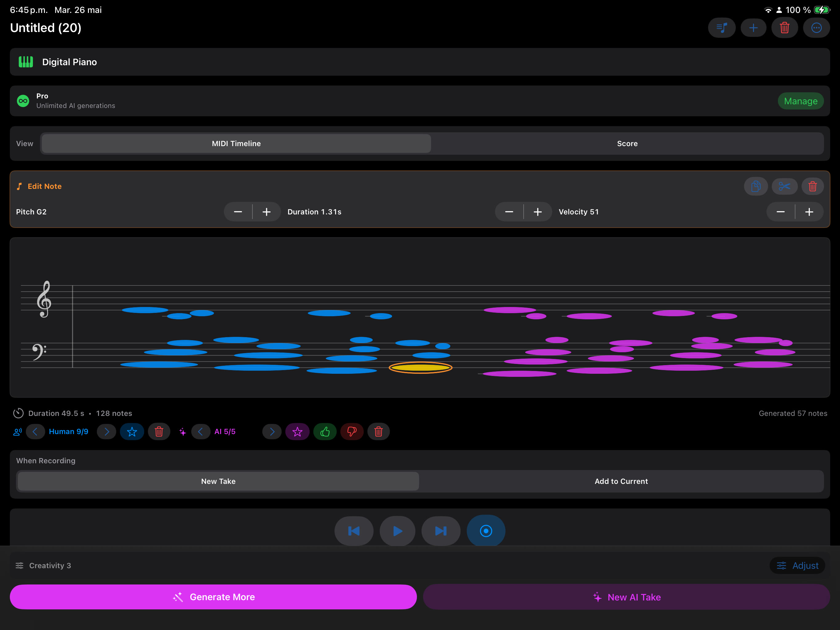Viewport: 840px width, 630px height.
Task: Tap the Wi-Fi icon in status bar
Action: tap(768, 10)
